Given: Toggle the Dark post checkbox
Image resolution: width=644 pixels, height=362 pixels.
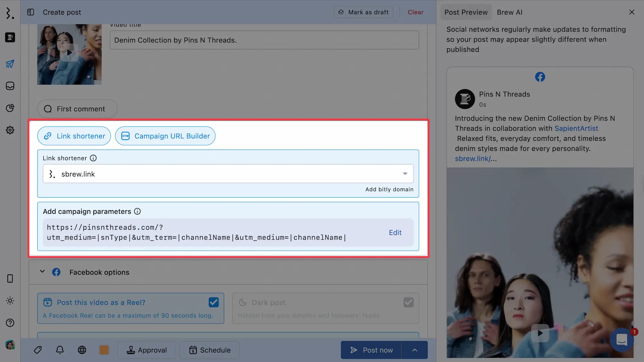Looking at the screenshot, I should [408, 302].
